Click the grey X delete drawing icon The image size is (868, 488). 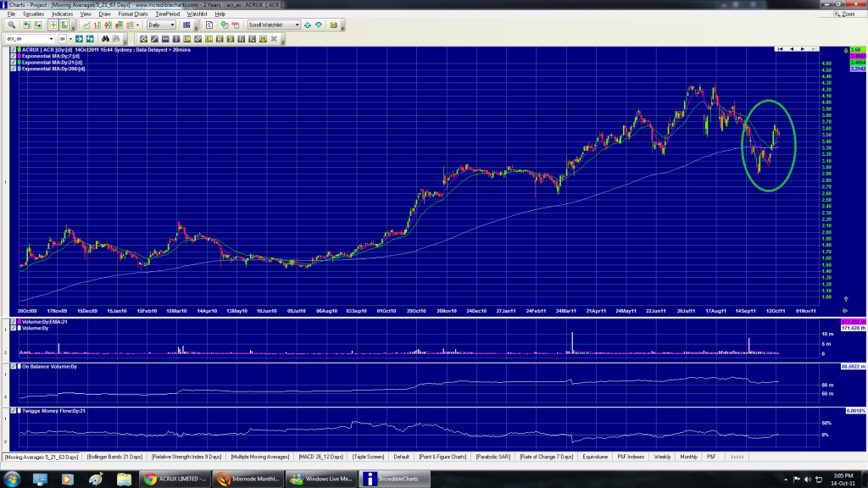(x=274, y=39)
